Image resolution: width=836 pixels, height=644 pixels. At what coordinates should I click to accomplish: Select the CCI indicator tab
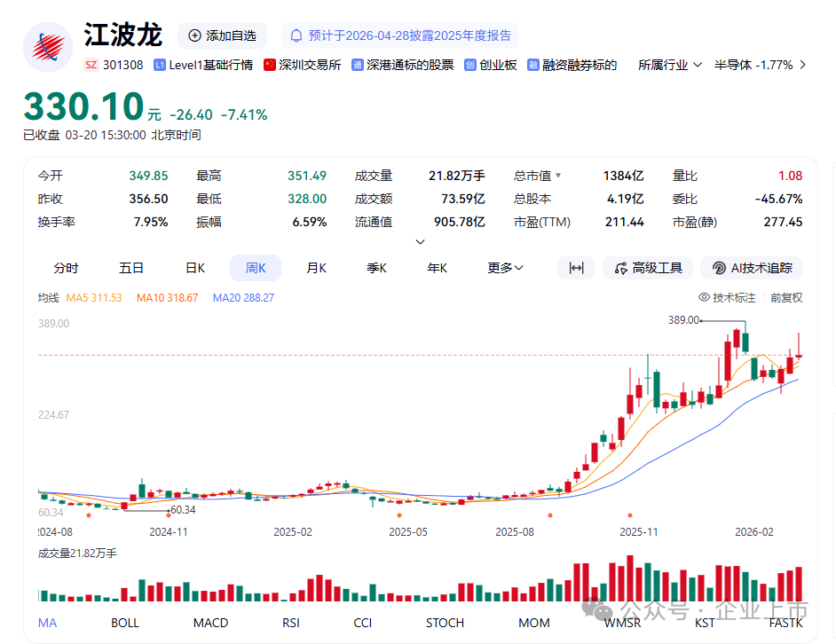pos(363,623)
